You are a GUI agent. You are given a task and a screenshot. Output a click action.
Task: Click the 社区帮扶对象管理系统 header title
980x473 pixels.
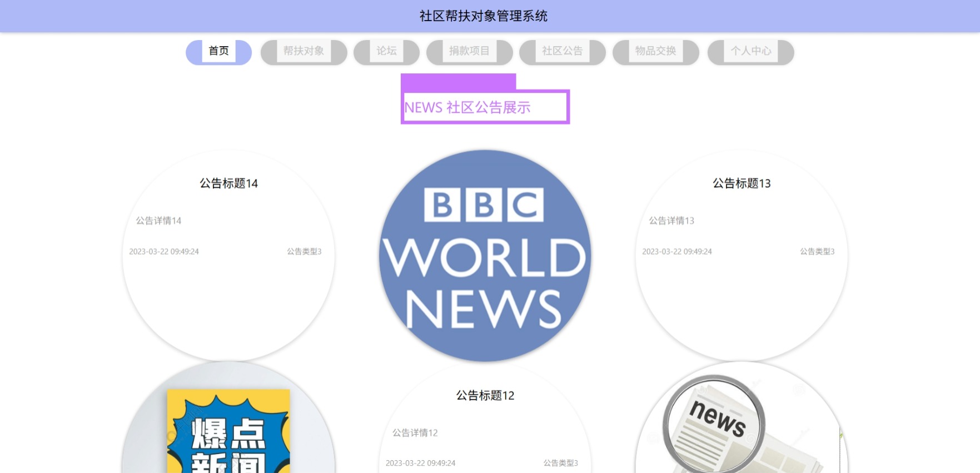click(484, 16)
